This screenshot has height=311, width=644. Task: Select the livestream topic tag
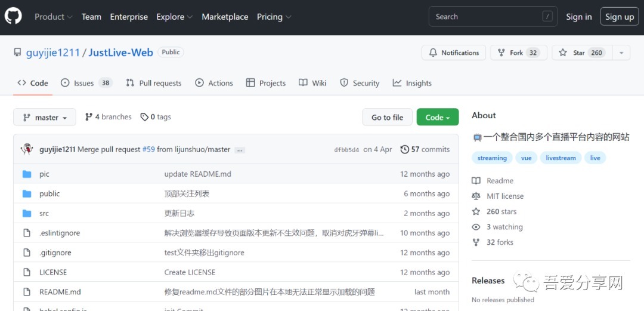561,158
